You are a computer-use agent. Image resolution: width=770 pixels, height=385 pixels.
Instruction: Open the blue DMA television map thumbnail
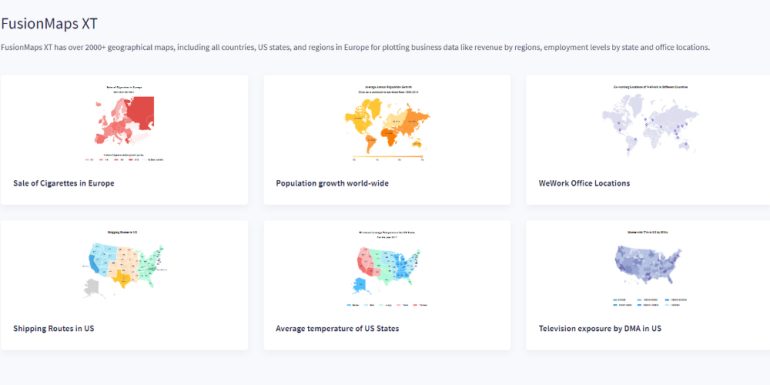650,268
